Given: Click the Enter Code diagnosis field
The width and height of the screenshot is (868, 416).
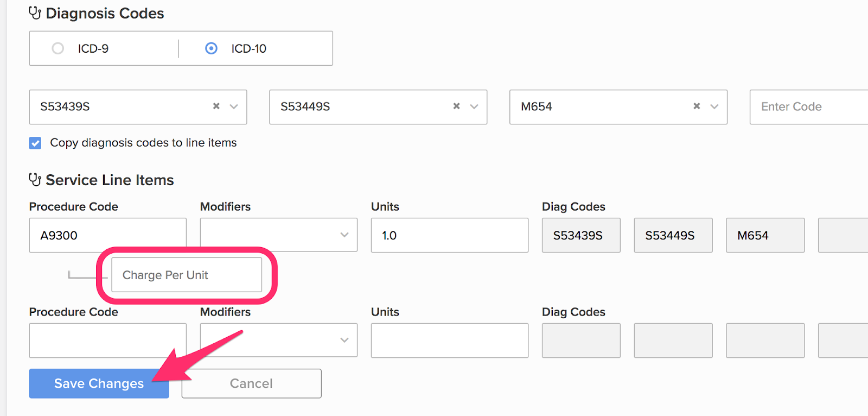Looking at the screenshot, I should [x=809, y=107].
